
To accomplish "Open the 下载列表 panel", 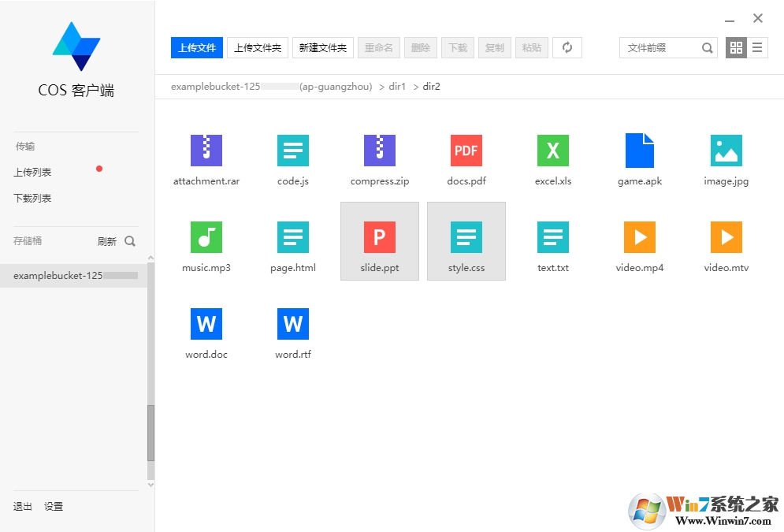I will 32,198.
